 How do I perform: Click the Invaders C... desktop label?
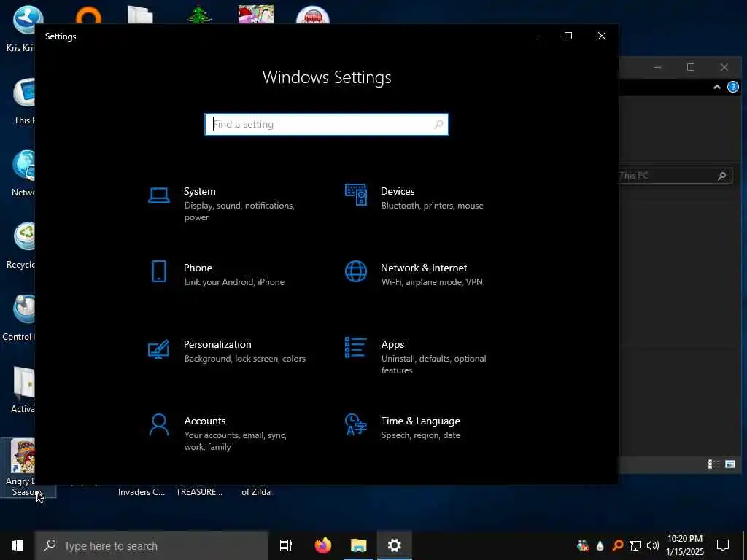tap(142, 492)
